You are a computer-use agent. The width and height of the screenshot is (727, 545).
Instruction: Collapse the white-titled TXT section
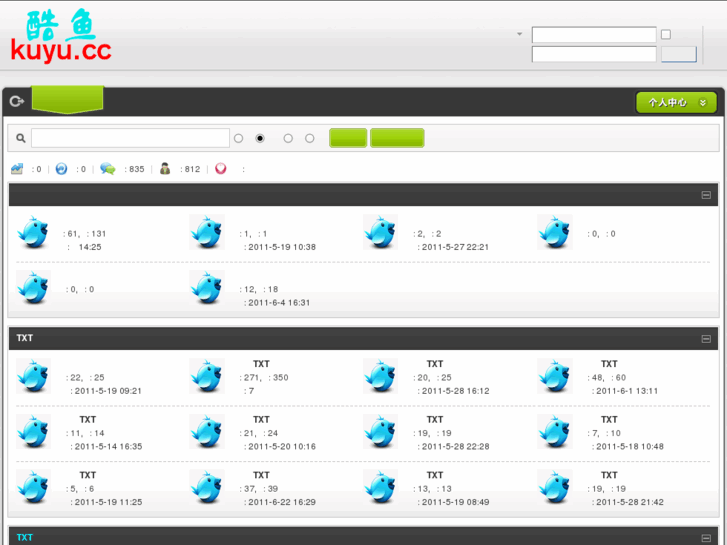coord(706,339)
